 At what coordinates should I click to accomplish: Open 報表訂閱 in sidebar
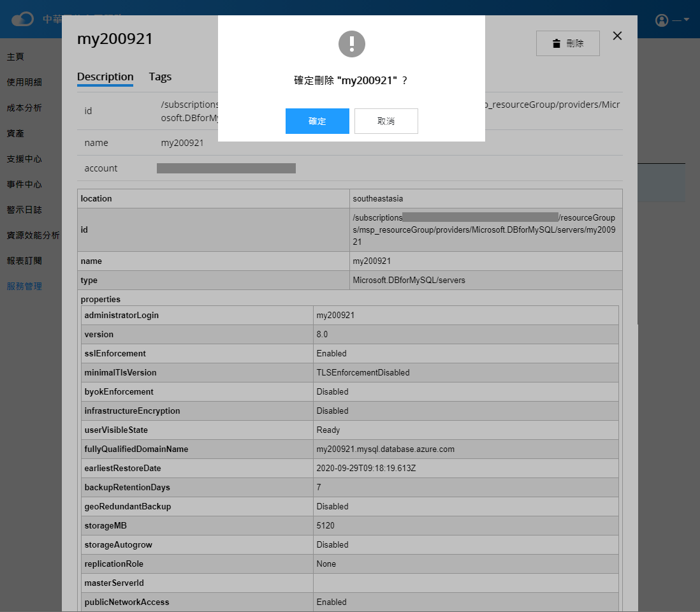24,261
